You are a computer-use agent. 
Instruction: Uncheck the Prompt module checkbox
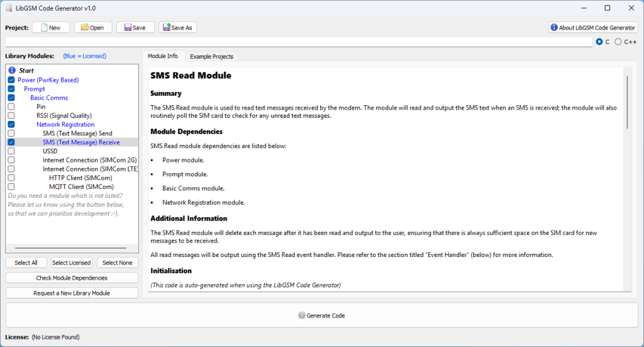11,89
